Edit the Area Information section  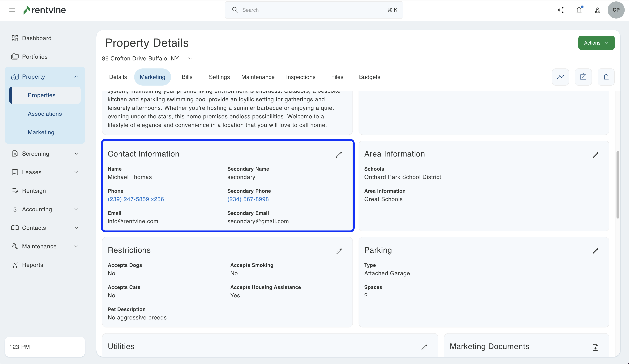pos(595,155)
